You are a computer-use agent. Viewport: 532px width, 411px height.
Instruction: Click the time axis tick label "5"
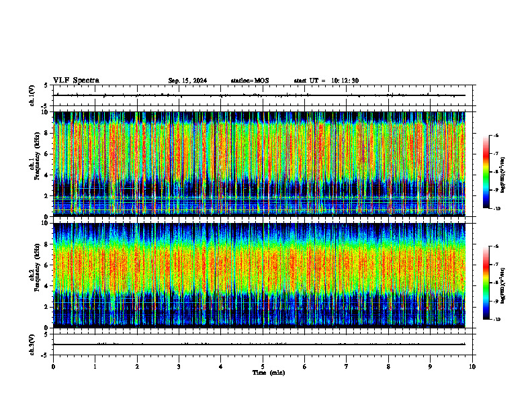pos(263,367)
